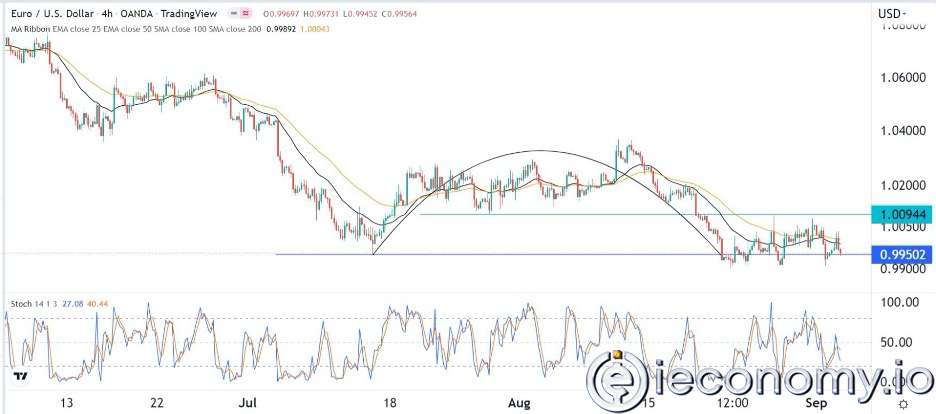Open the USD currency dropdown
This screenshot has width=936, height=414.
coord(892,13)
